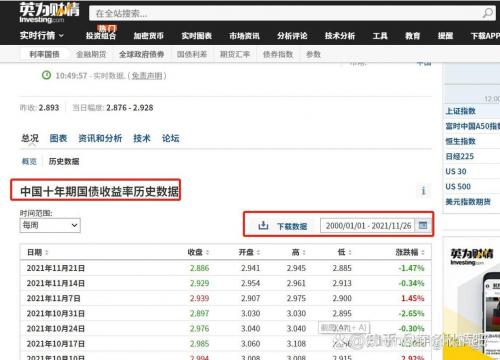Open the 教育 menu
This screenshot has height=360, width=500.
pos(413,36)
